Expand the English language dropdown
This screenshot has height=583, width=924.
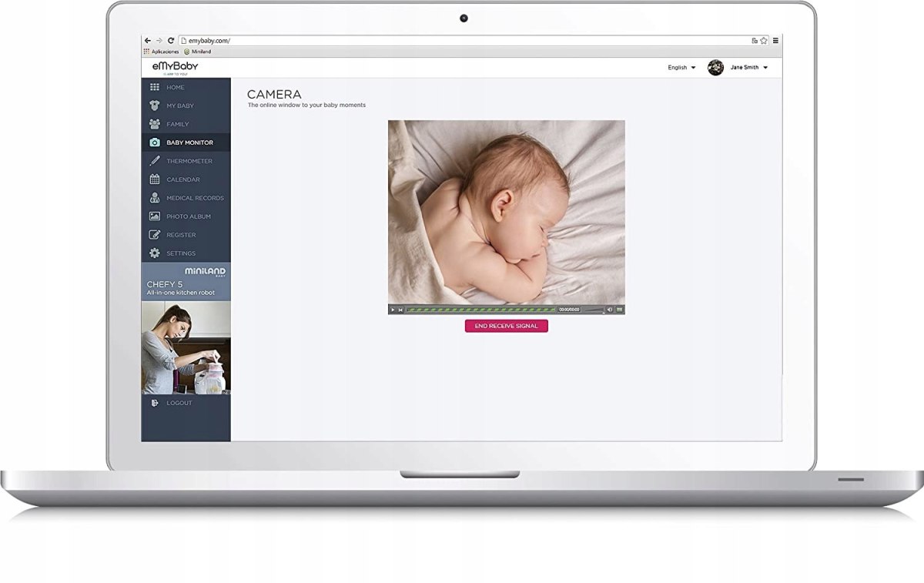click(x=681, y=68)
